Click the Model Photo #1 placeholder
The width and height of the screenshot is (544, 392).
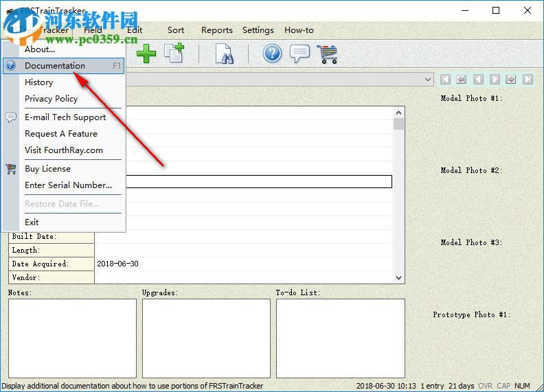coord(471,98)
